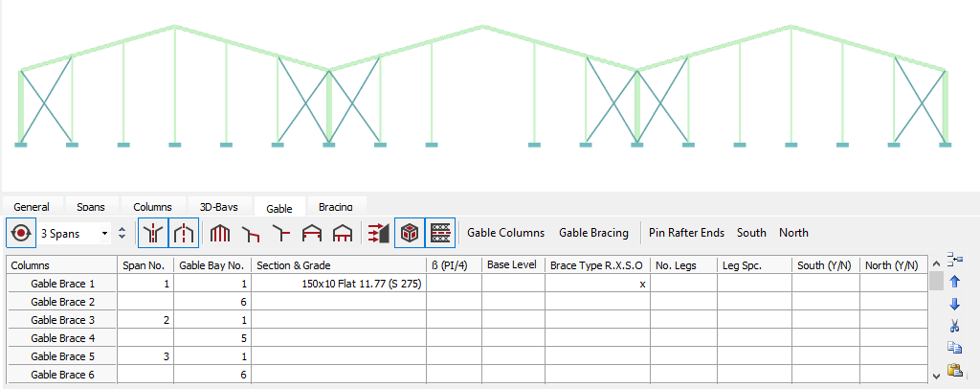Toggle the 3D cube view button

(410, 233)
